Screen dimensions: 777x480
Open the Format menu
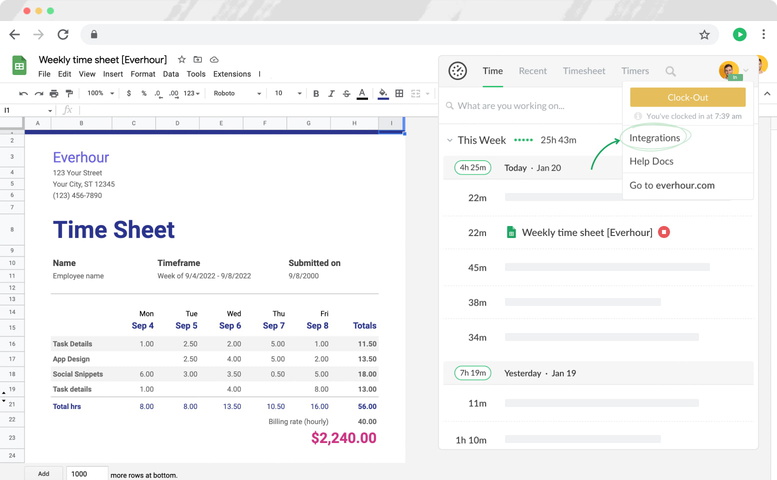click(143, 74)
